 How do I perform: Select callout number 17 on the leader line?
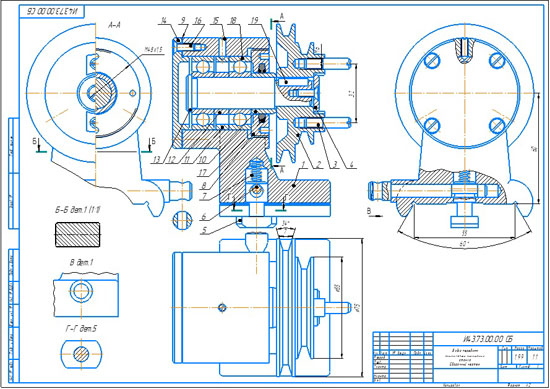[203, 173]
